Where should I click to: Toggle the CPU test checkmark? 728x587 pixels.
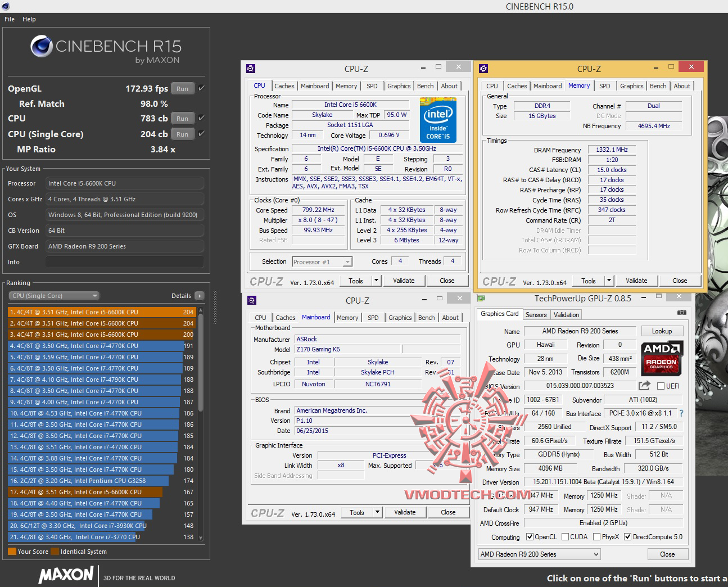(201, 118)
